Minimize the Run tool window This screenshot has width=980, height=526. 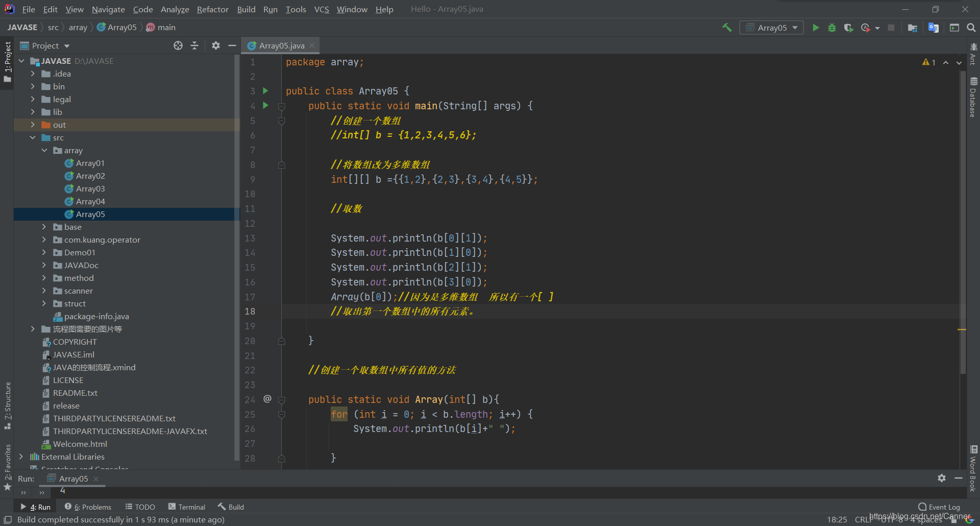click(959, 478)
